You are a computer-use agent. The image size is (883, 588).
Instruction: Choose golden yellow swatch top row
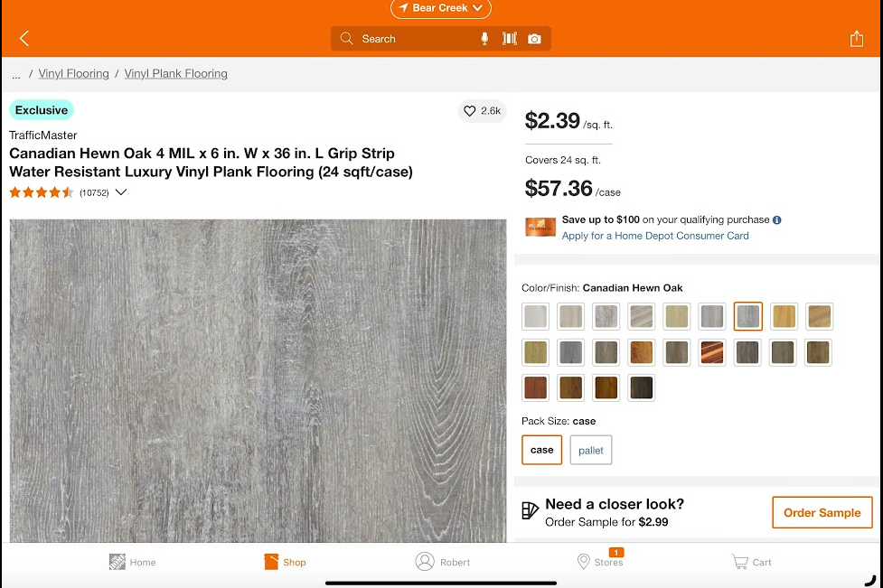[784, 316]
